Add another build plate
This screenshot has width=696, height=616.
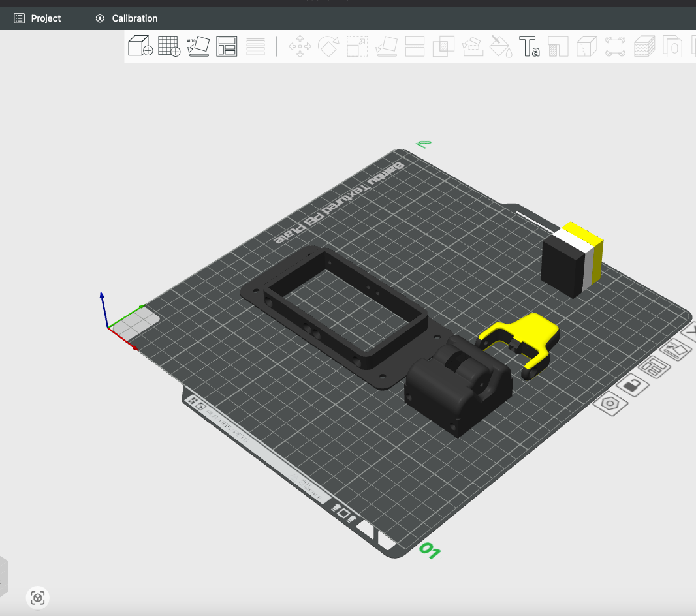point(168,47)
